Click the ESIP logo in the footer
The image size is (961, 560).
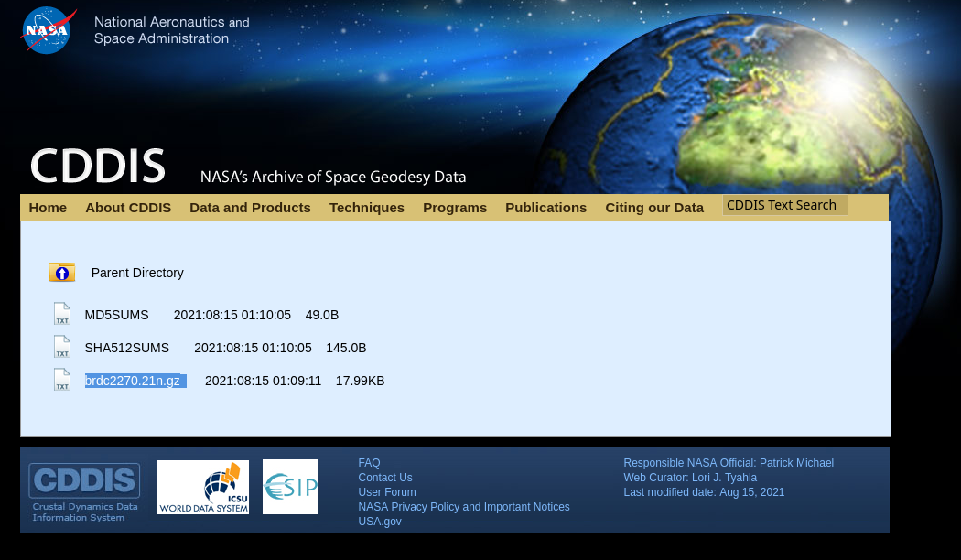(289, 486)
